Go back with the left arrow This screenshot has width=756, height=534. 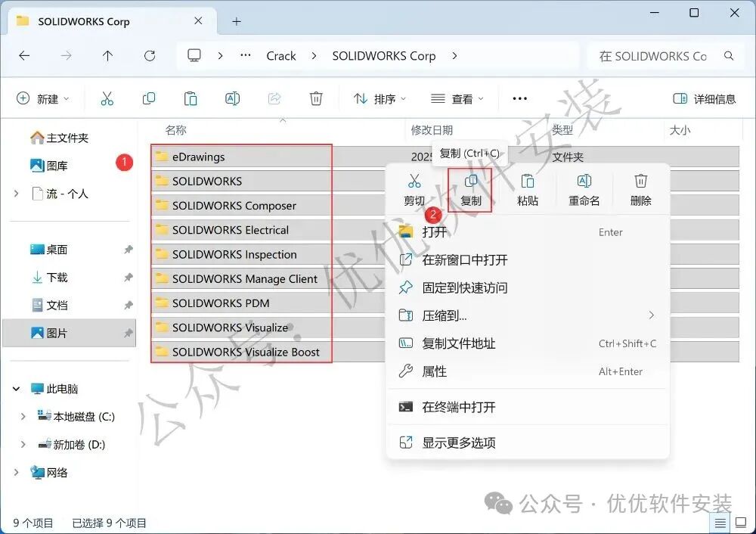pyautogui.click(x=24, y=55)
